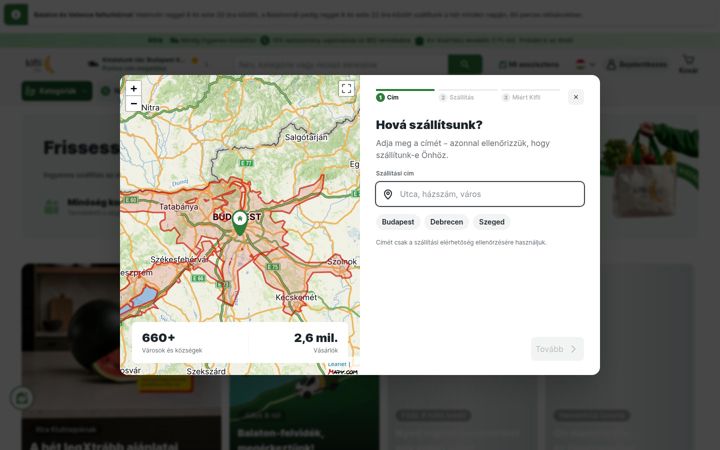The height and width of the screenshot is (450, 720).
Task: Click the Kecskemét label on the map
Action: click(x=296, y=297)
